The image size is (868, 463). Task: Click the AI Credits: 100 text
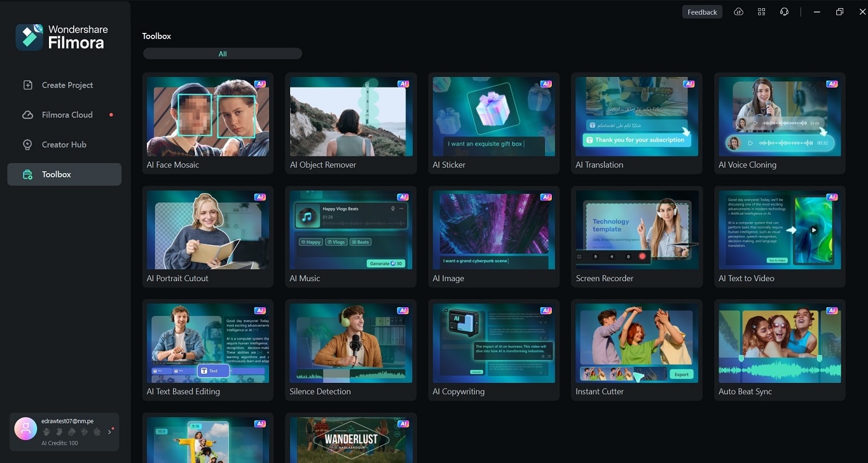coord(60,443)
